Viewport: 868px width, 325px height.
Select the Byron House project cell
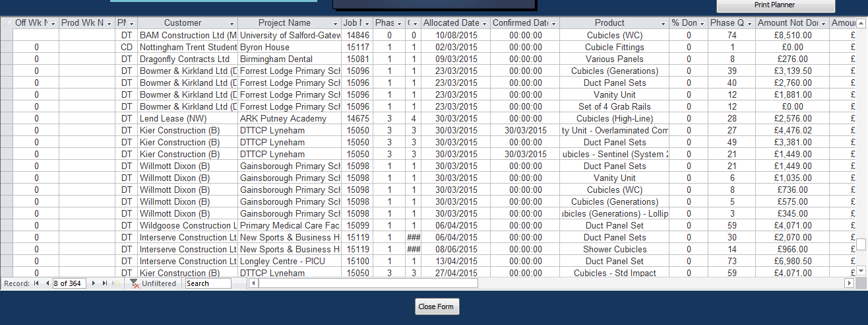tap(290, 48)
